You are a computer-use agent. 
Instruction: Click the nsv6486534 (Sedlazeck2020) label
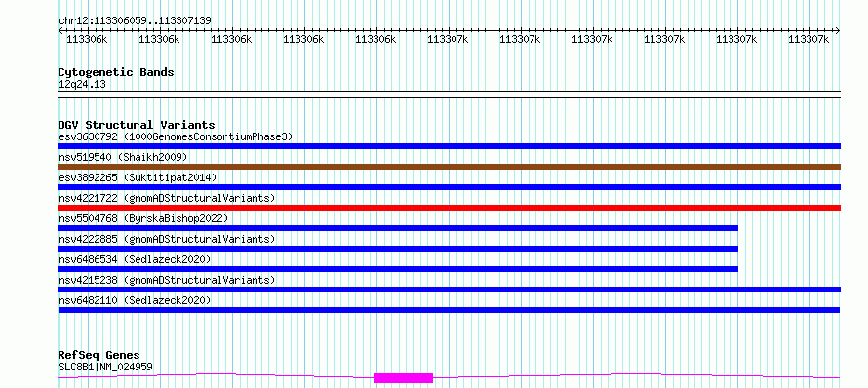[x=135, y=259]
